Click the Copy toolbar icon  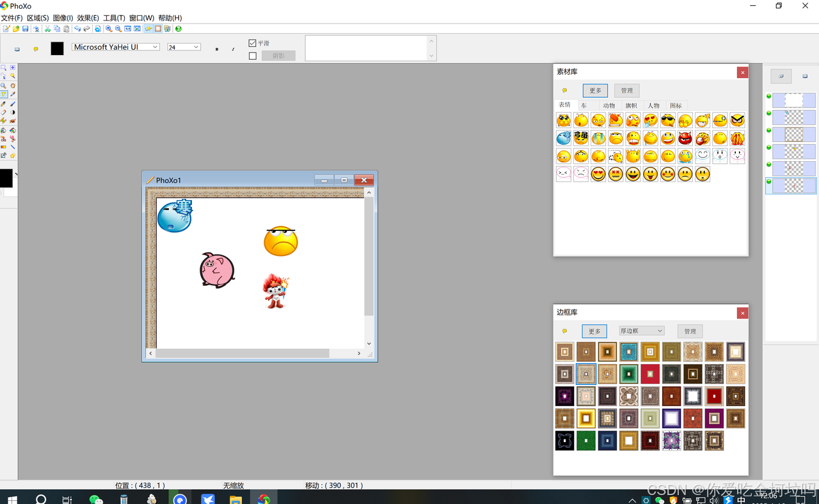57,29
